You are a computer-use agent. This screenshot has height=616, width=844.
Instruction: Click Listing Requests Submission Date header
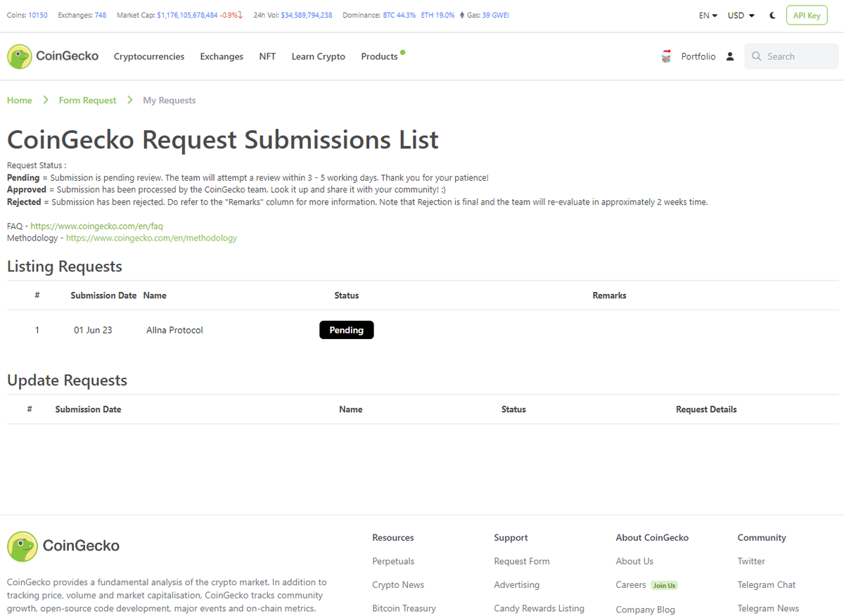tap(103, 295)
